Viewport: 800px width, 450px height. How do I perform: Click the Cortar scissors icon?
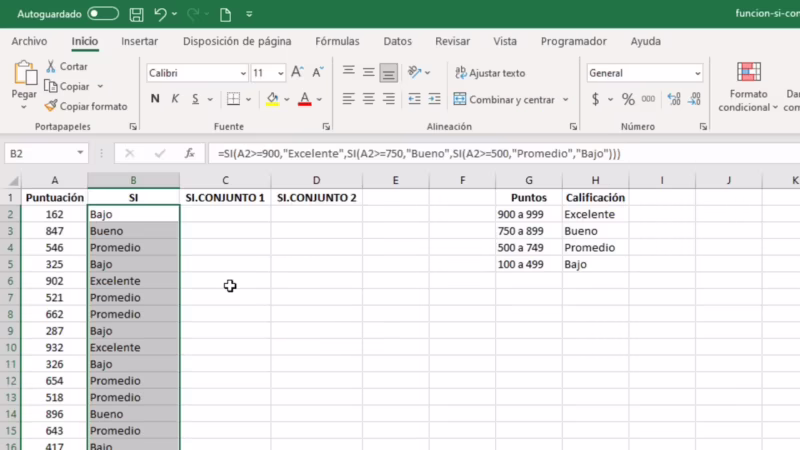coord(51,66)
